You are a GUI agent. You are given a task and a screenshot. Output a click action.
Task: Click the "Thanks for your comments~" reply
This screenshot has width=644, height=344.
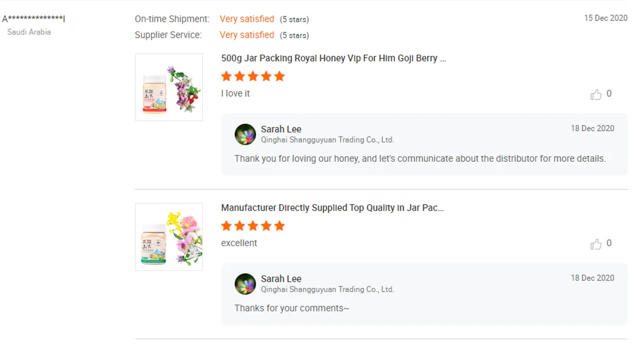[292, 308]
